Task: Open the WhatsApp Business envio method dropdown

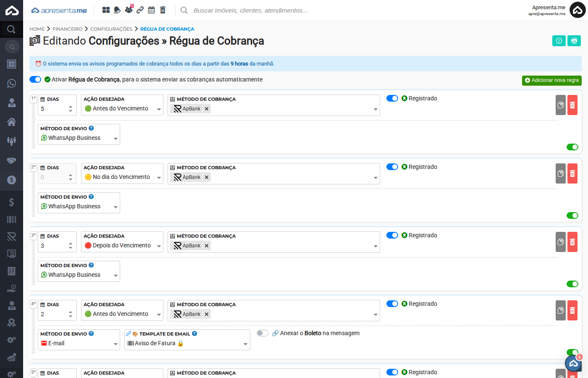Action: point(79,137)
